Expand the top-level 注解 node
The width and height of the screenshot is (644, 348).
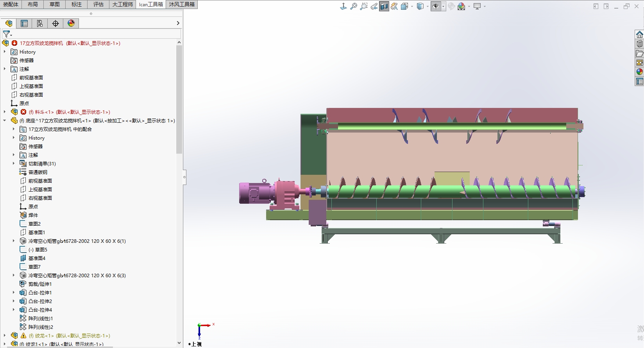(5, 69)
